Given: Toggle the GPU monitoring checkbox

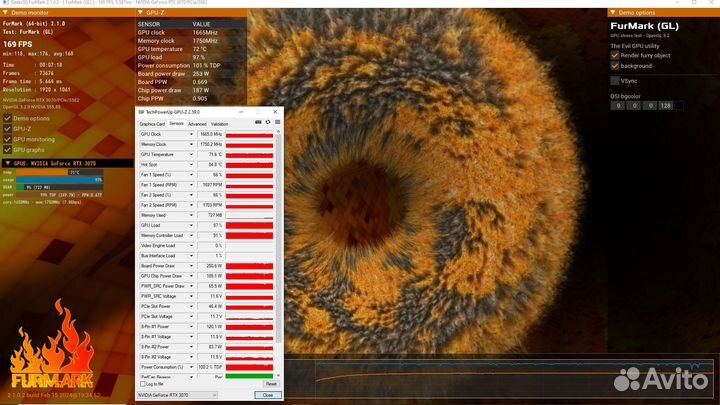Looking at the screenshot, I should click(x=7, y=139).
